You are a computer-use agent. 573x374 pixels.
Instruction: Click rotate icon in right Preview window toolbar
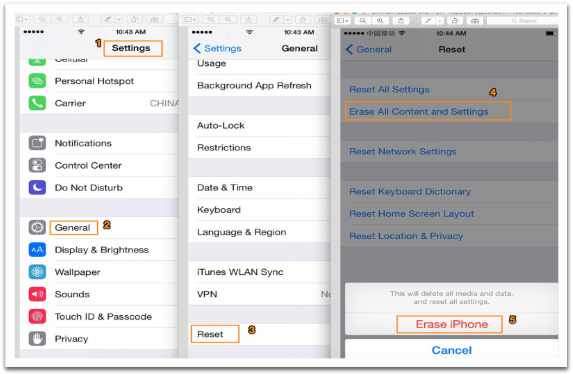click(x=455, y=21)
